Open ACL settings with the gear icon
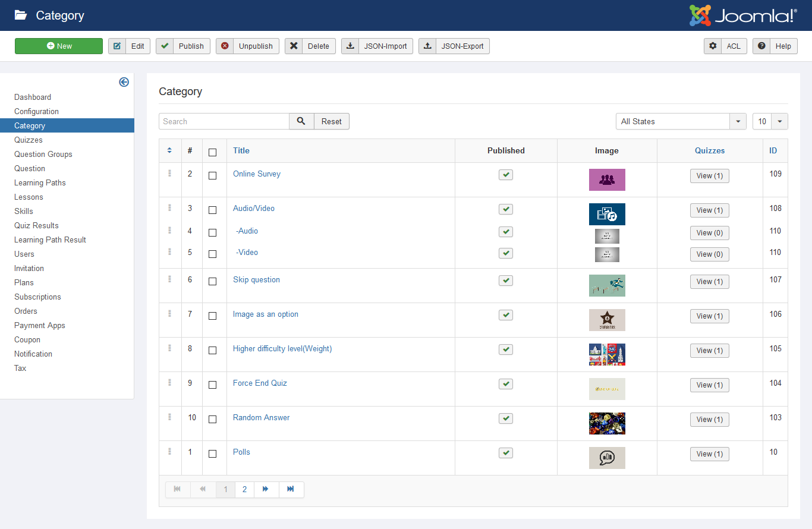Image resolution: width=812 pixels, height=529 pixels. click(x=713, y=46)
